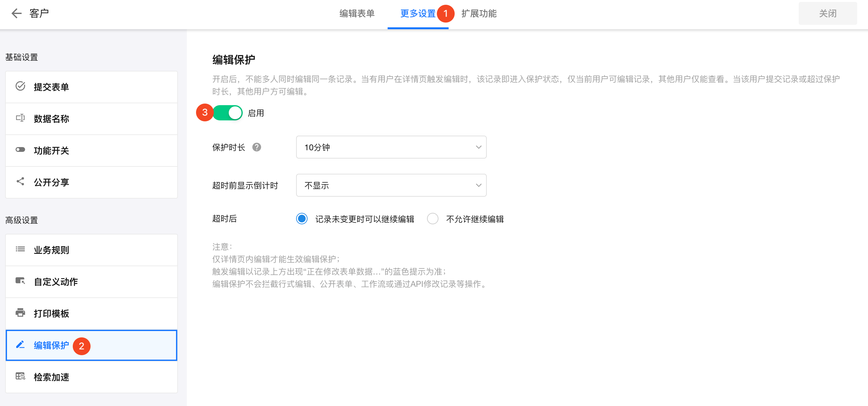The height and width of the screenshot is (406, 868).
Task: Open the 自定义动作 settings item
Action: 91,282
